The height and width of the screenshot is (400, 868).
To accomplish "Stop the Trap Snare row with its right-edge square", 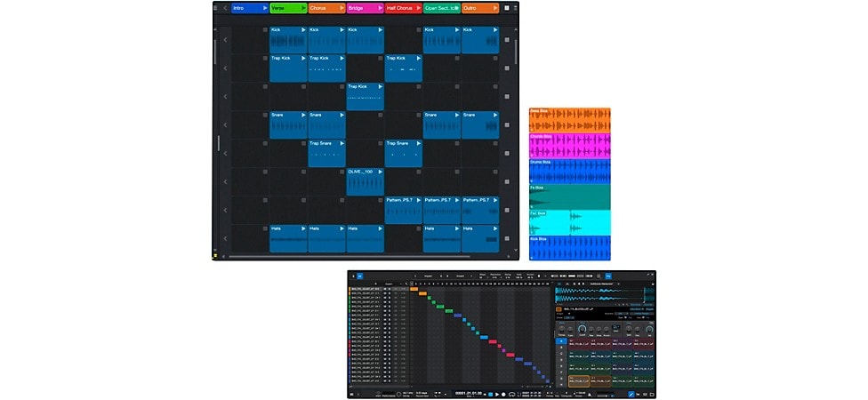I will coord(507,153).
